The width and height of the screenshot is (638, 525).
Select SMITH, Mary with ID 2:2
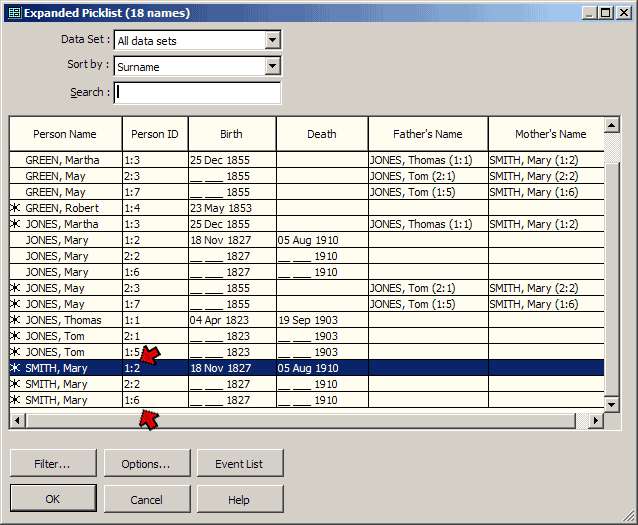(x=307, y=384)
